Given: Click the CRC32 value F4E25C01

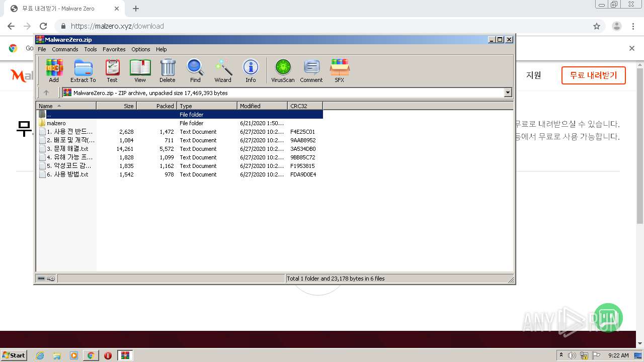Looking at the screenshot, I should coord(302,132).
